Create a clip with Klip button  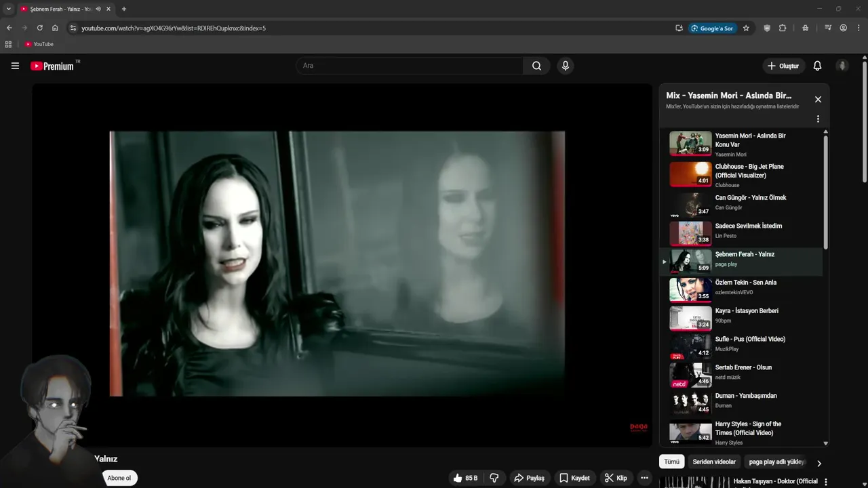pyautogui.click(x=616, y=478)
